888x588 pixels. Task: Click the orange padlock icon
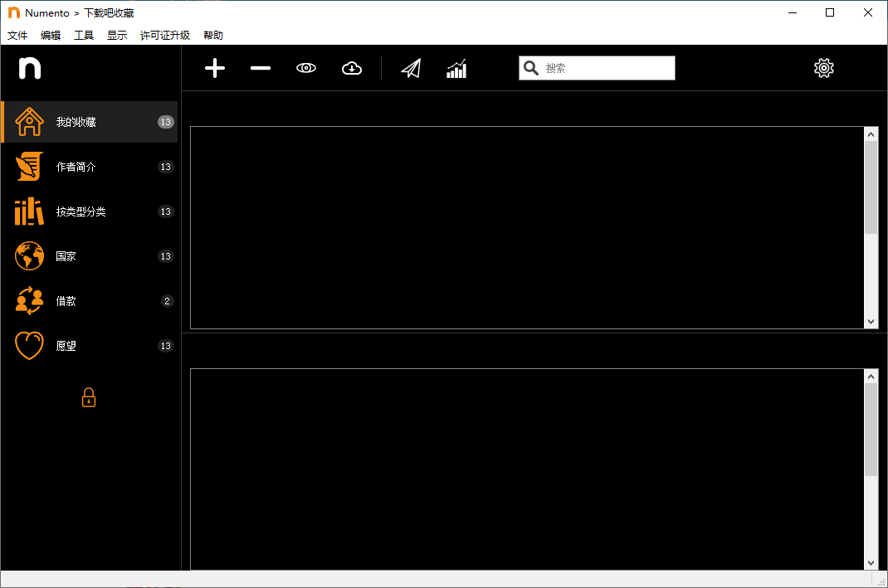coord(89,398)
